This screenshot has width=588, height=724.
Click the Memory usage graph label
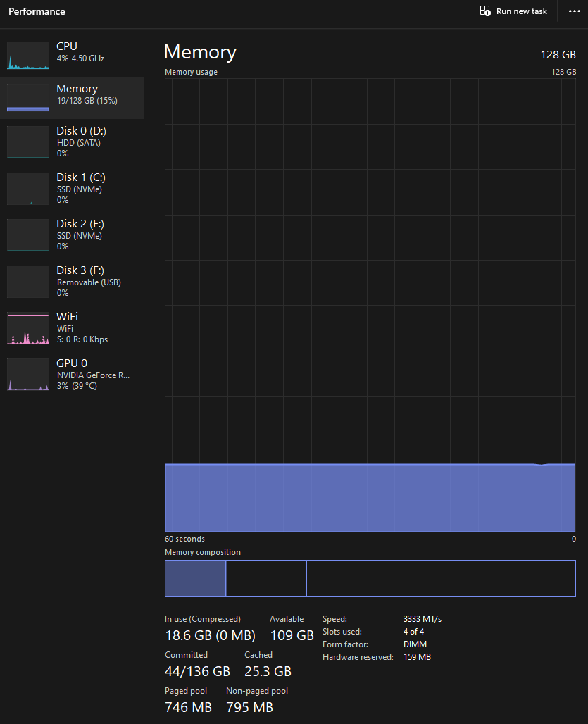(191, 72)
